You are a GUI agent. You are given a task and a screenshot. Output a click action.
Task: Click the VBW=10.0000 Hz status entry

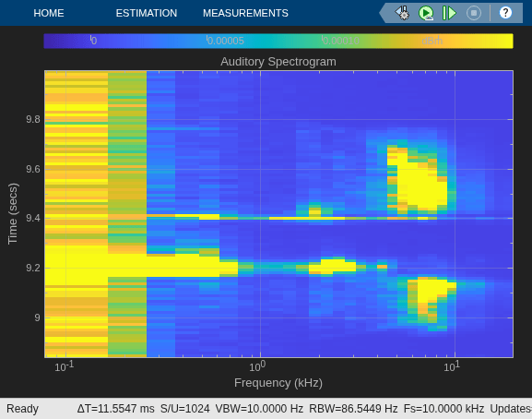(x=259, y=409)
